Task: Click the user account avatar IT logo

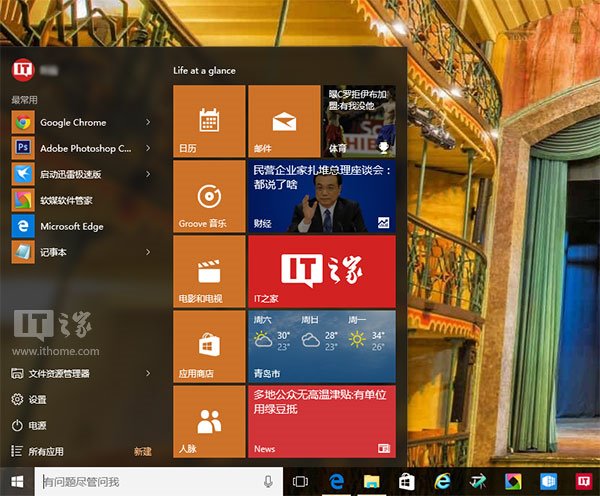Action: pos(23,70)
